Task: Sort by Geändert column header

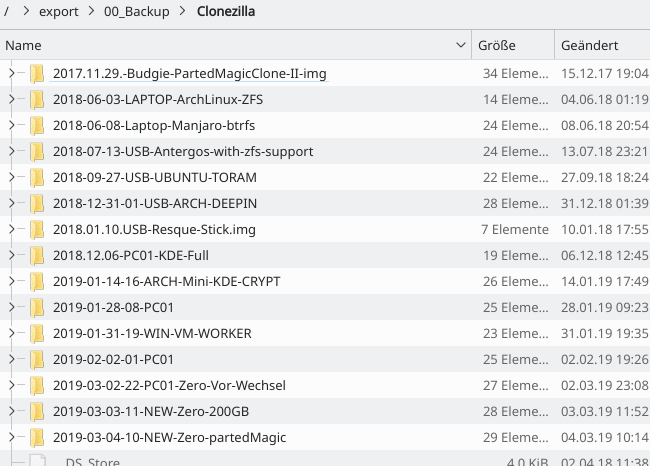Action: click(589, 46)
